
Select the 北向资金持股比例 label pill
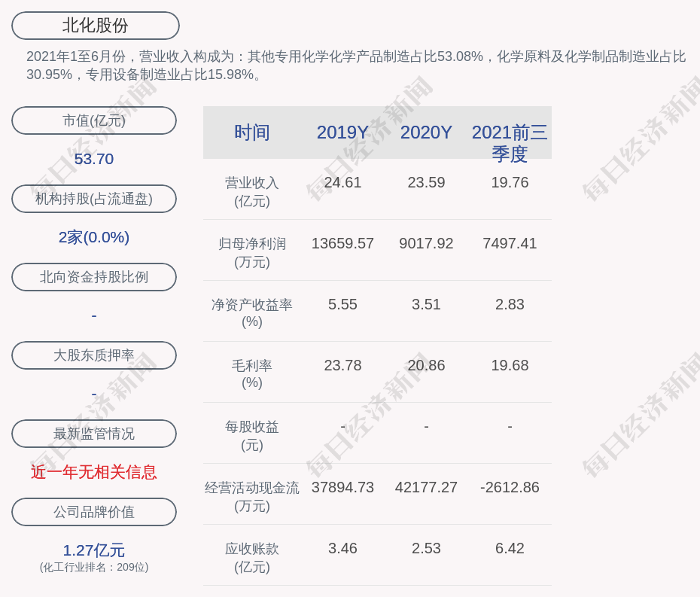pyautogui.click(x=94, y=277)
